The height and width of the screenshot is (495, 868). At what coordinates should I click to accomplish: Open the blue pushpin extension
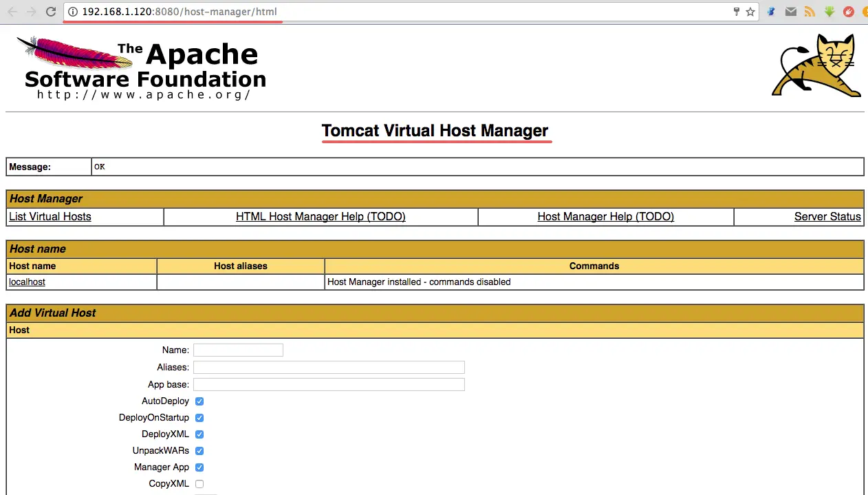pyautogui.click(x=772, y=12)
